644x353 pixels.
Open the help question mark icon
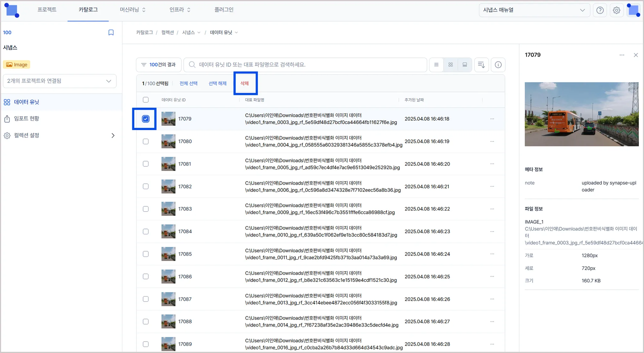(x=600, y=10)
